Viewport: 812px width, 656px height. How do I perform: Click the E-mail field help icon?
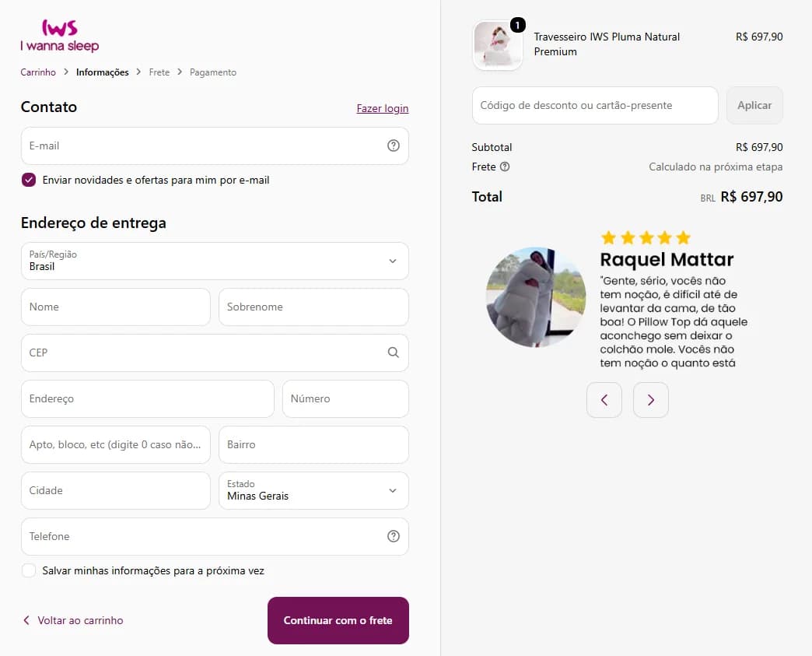point(394,146)
